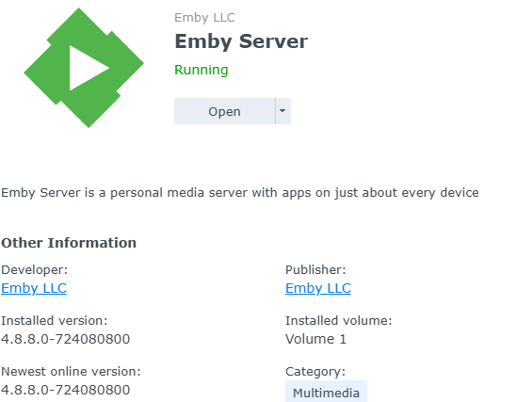The width and height of the screenshot is (532, 402).
Task: Expand the dropdown arrow beside Open
Action: click(x=282, y=111)
